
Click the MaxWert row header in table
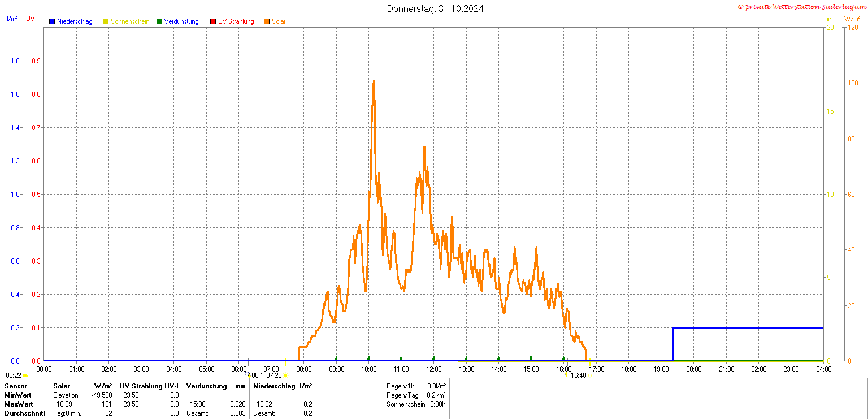coord(19,404)
